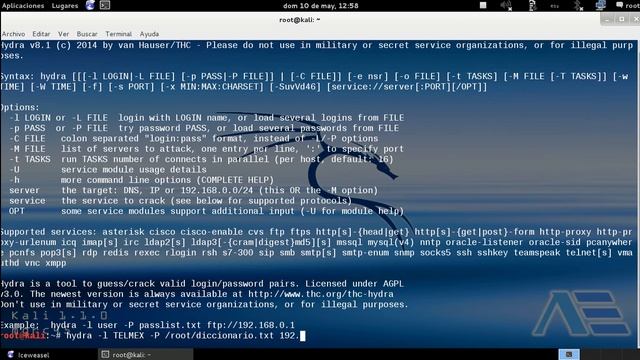Screen dimensions: 640x360
Task: Click 'passlist.txt' in the Example line
Action: point(170,325)
